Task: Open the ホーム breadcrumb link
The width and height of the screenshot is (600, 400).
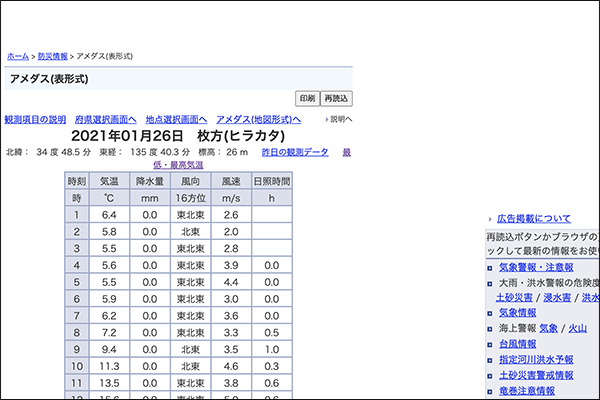Action: (17, 56)
